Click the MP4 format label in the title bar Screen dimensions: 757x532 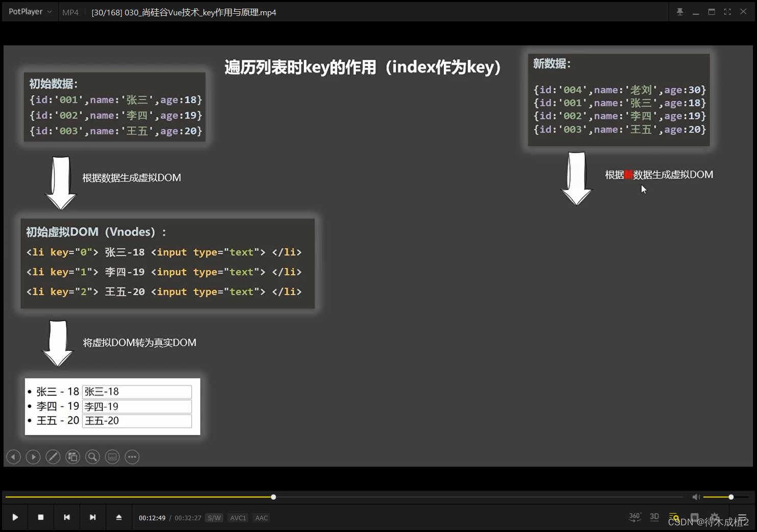[x=70, y=12]
